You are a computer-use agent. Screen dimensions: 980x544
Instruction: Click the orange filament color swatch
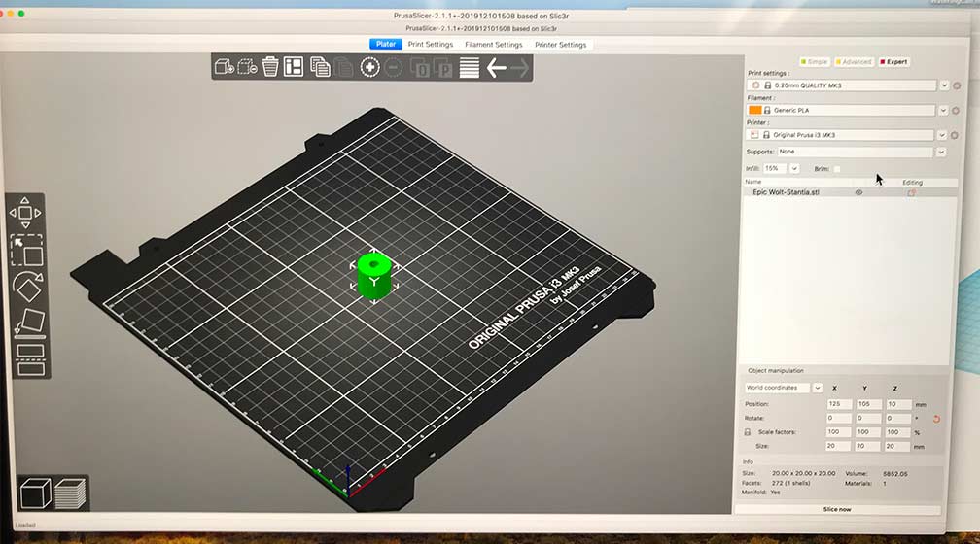pos(755,110)
